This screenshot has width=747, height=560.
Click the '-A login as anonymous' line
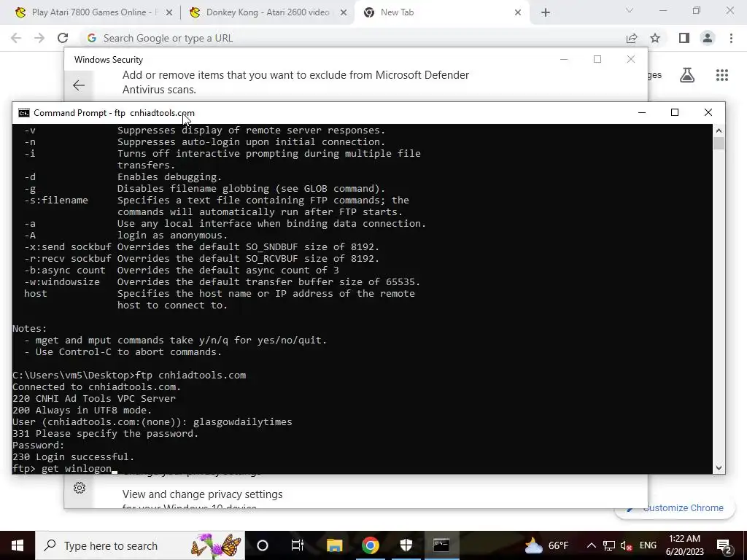[x=125, y=236]
